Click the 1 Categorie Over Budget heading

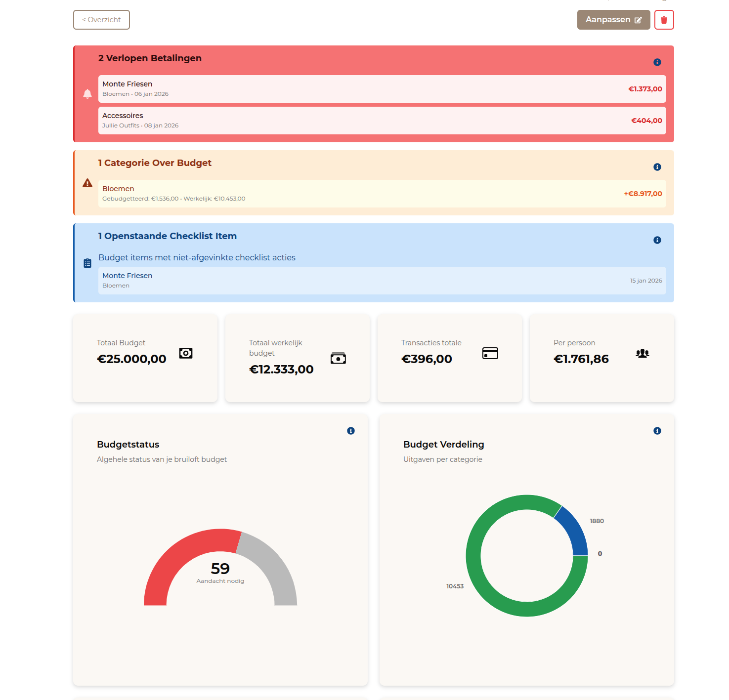155,163
